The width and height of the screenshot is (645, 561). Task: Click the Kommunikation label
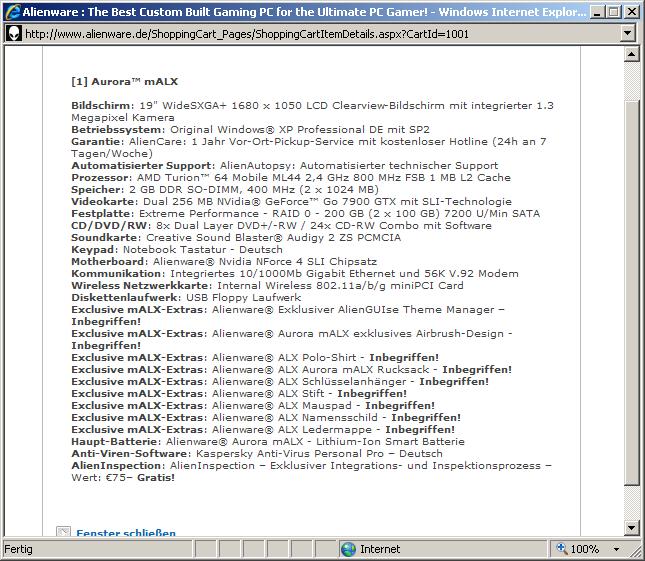(118, 274)
